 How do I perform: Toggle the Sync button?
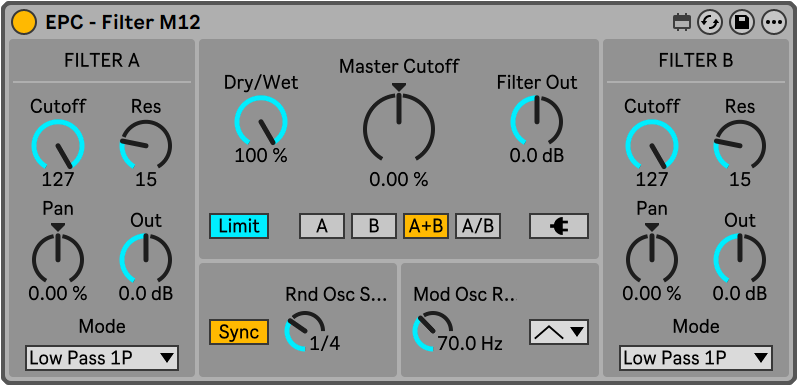pyautogui.click(x=239, y=332)
